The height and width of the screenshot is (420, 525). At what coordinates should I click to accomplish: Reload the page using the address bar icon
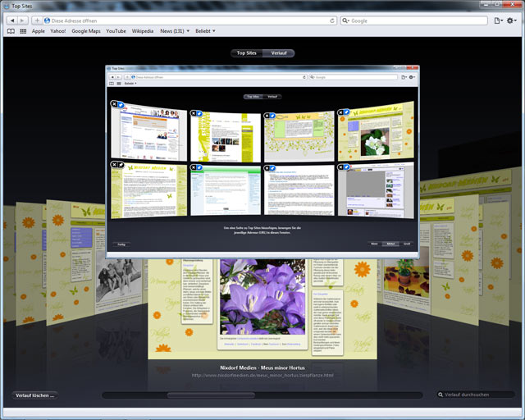[x=332, y=20]
